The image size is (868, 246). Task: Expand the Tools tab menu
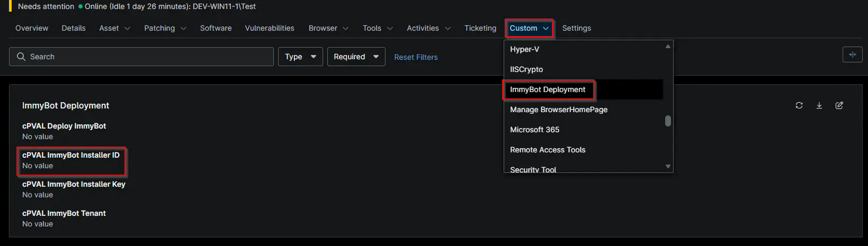378,28
